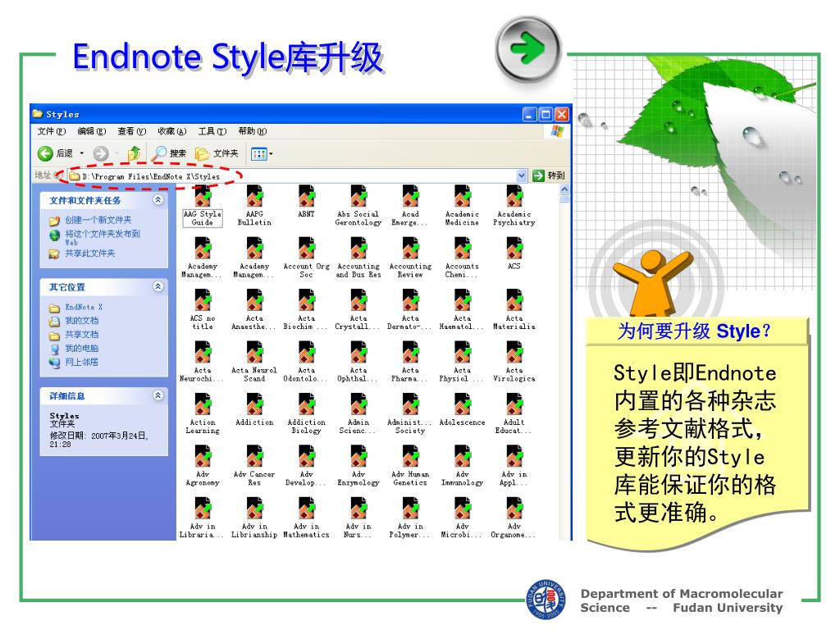Click the green arrow next-slide button
Screen dimensions: 840x630
pyautogui.click(x=528, y=48)
